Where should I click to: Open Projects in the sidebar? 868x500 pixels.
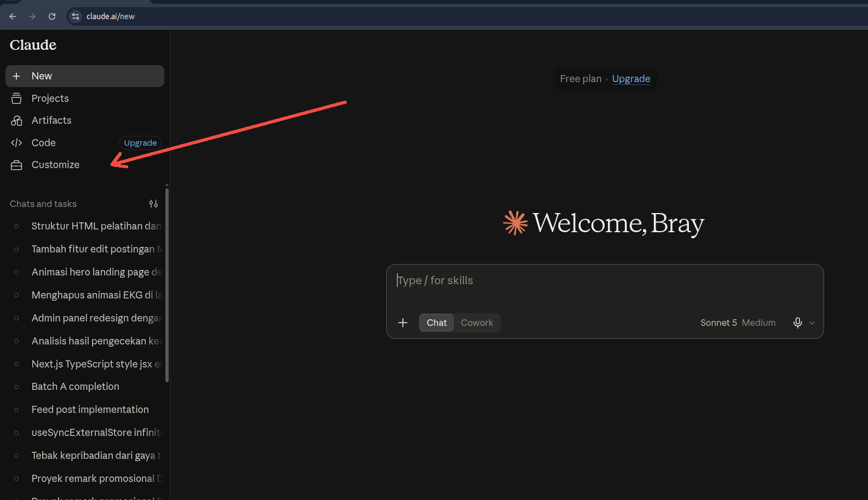click(85, 99)
